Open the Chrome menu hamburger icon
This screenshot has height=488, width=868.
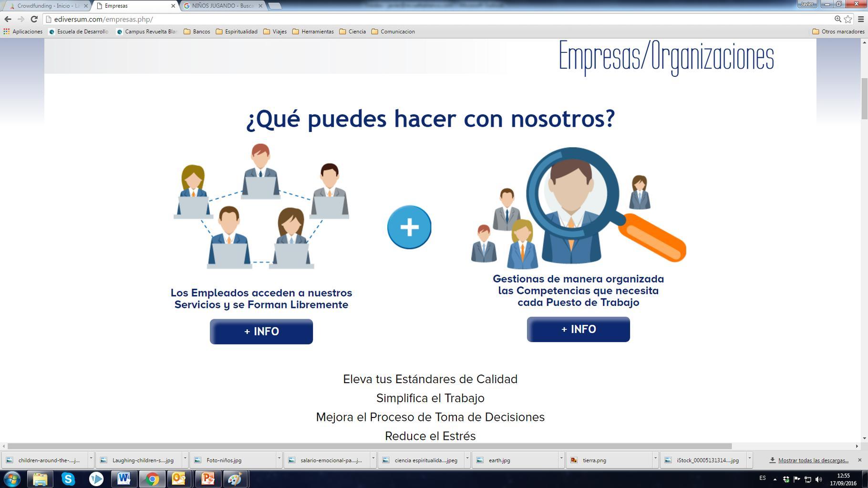[861, 19]
